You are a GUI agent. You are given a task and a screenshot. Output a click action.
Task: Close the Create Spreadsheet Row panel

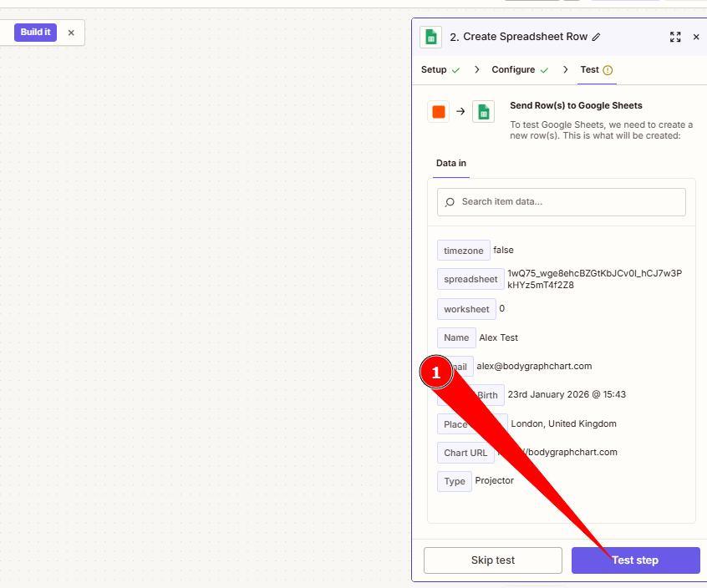tap(696, 37)
